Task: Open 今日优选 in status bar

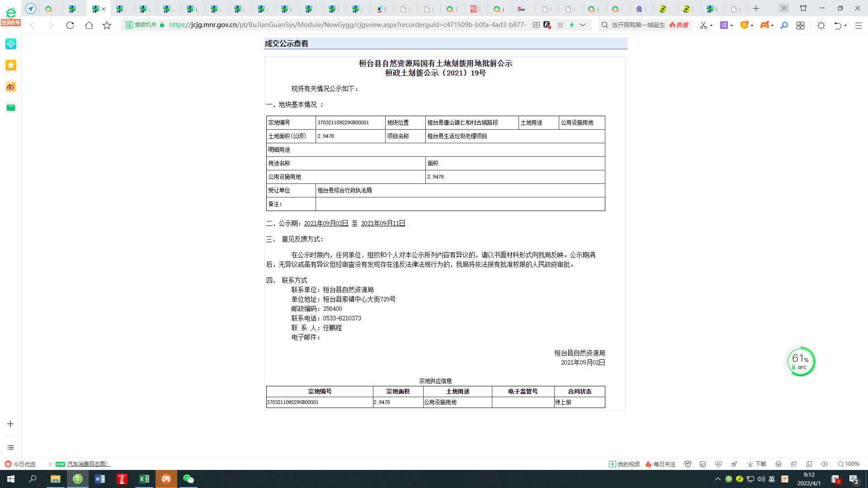Action: (x=20, y=464)
